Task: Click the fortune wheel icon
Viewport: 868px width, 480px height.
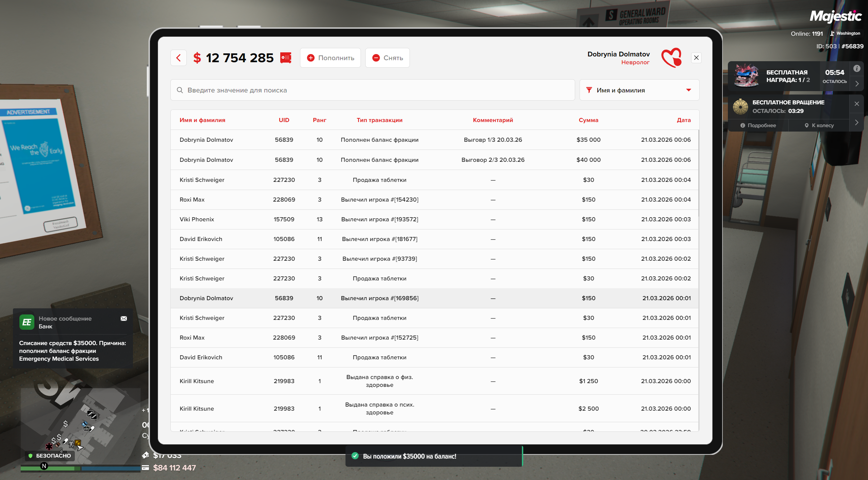Action: coord(740,106)
